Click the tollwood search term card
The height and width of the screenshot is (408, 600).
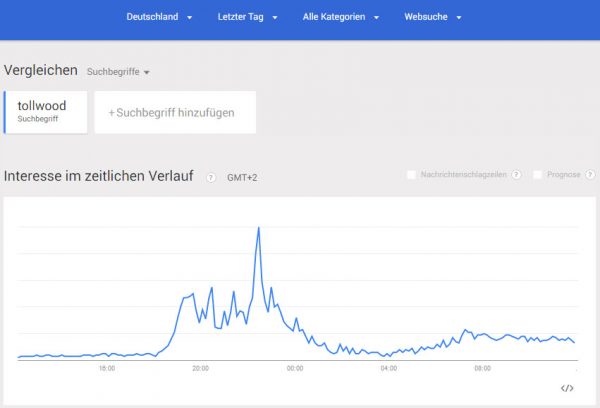[x=46, y=112]
